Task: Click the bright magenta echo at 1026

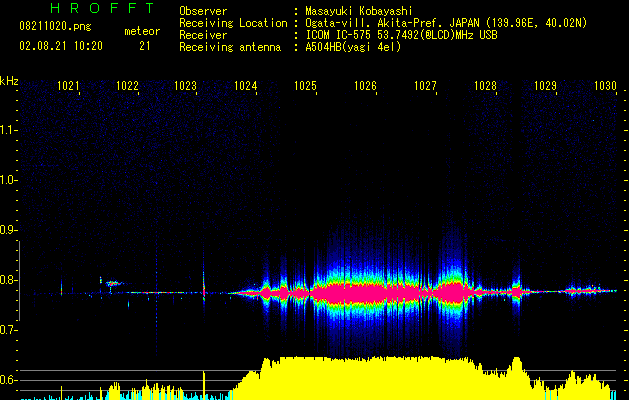Action: [x=365, y=294]
